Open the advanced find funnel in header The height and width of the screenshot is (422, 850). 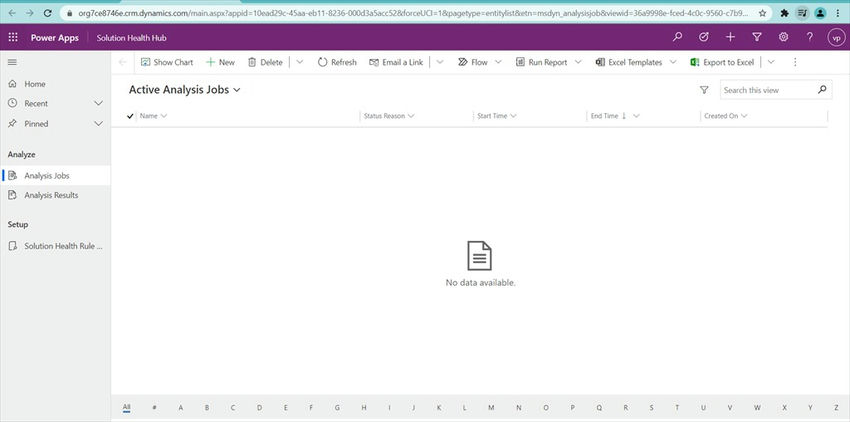[x=757, y=37]
